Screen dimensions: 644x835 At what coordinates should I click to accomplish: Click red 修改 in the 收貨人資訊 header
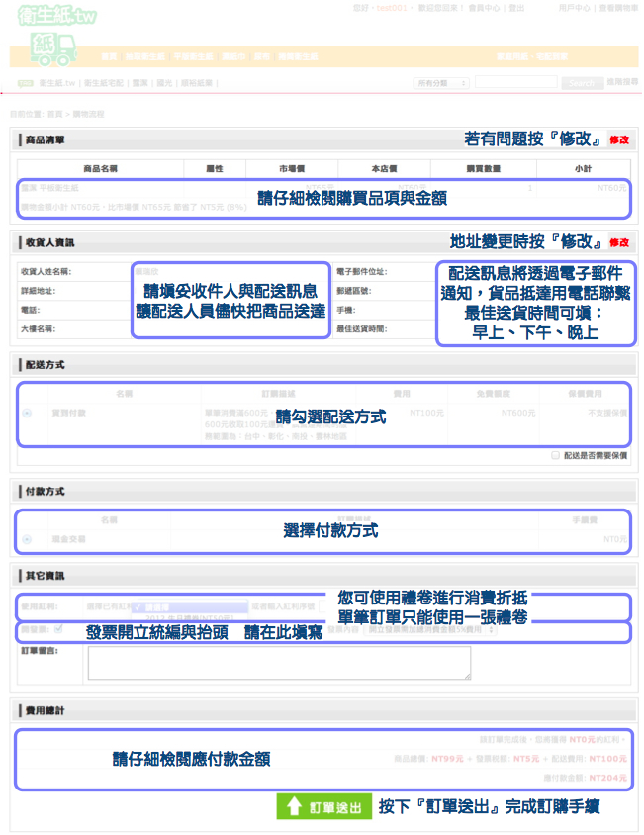(619, 242)
